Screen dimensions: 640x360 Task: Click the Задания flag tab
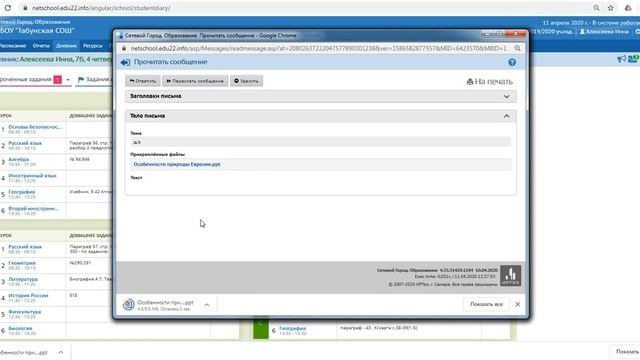click(x=94, y=80)
